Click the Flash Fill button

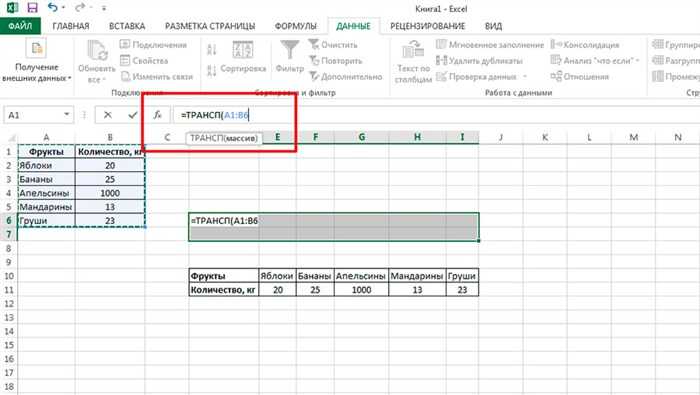[490, 45]
